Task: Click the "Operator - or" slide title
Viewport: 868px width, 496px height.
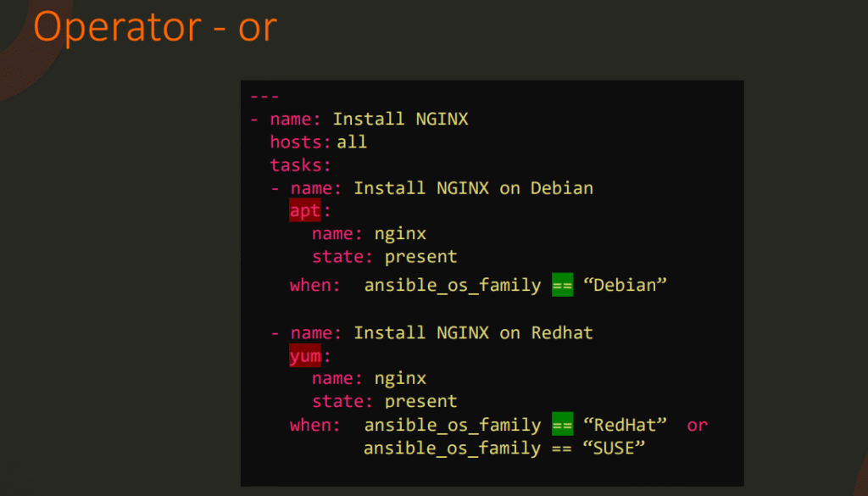Action: (x=155, y=26)
